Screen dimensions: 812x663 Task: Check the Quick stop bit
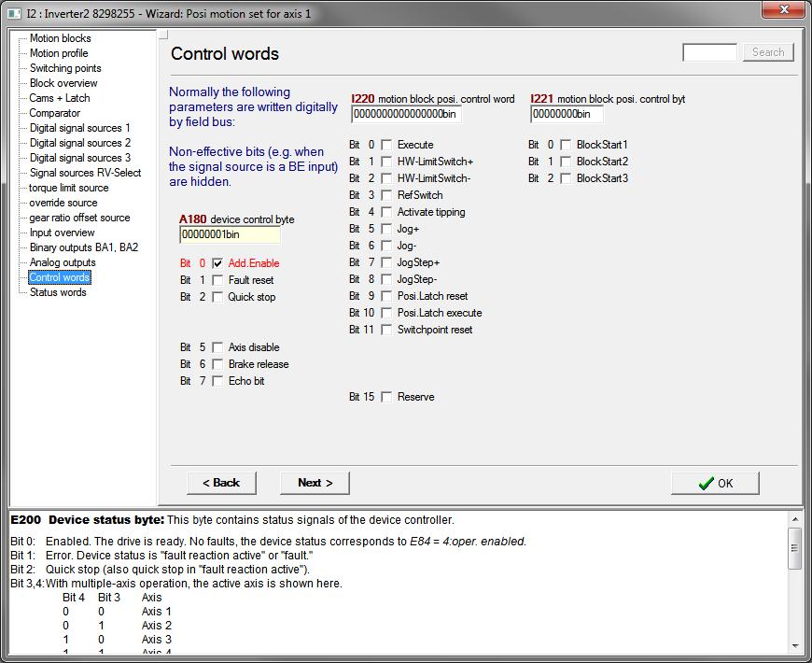tap(217, 297)
